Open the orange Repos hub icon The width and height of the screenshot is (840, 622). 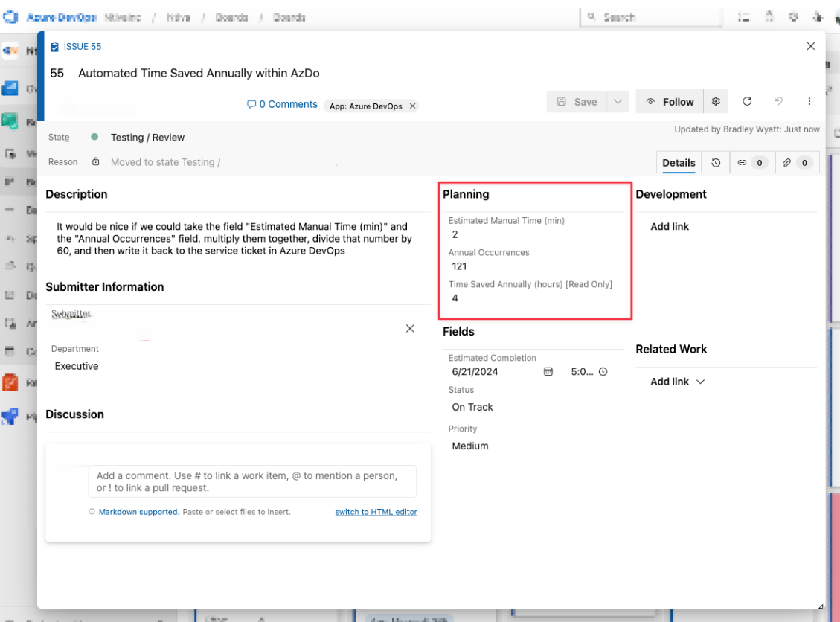click(x=10, y=382)
